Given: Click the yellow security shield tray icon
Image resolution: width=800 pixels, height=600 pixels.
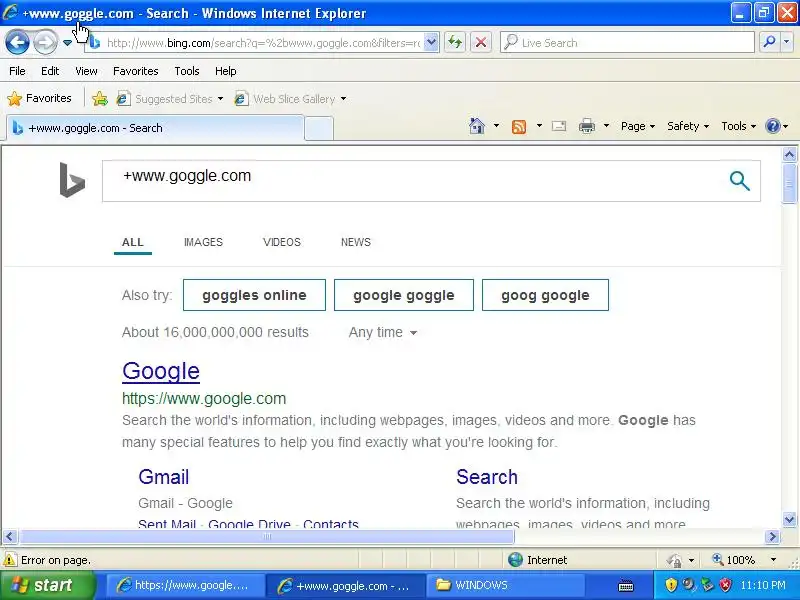Looking at the screenshot, I should pos(671,585).
